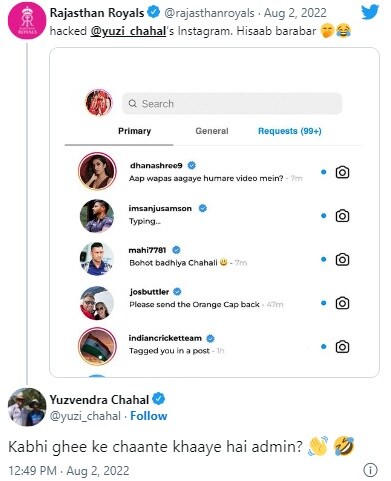Tap camera icon beside mahi7781 chat
Image resolution: width=391 pixels, height=481 pixels.
tap(342, 259)
